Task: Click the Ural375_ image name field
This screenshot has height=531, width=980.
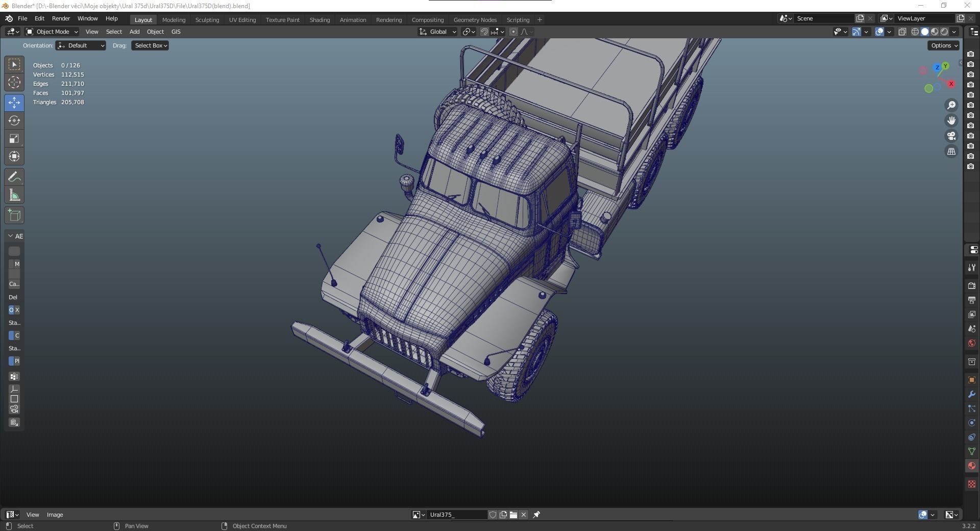Action: point(457,515)
